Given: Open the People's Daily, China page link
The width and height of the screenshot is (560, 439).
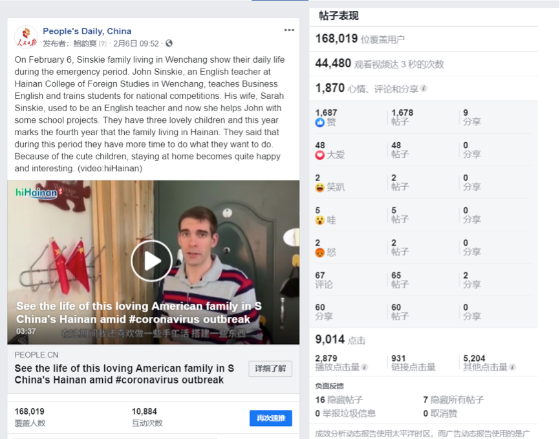Looking at the screenshot, I should 87,31.
